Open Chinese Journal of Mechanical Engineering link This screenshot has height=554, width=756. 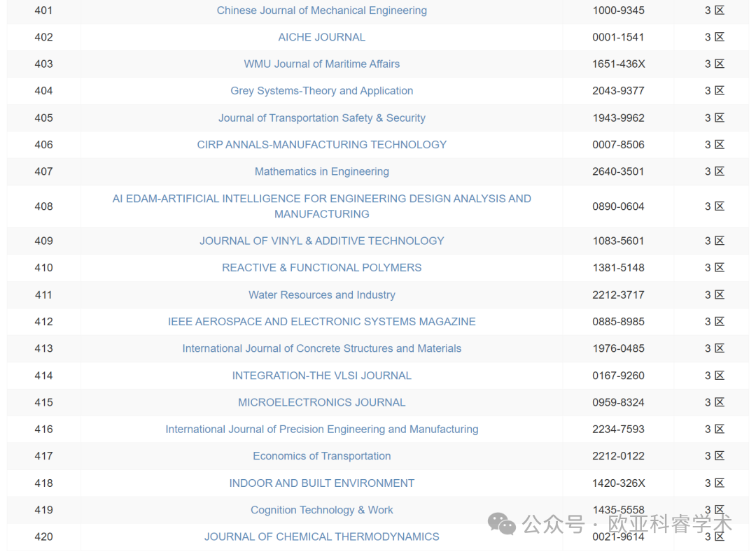pos(321,10)
